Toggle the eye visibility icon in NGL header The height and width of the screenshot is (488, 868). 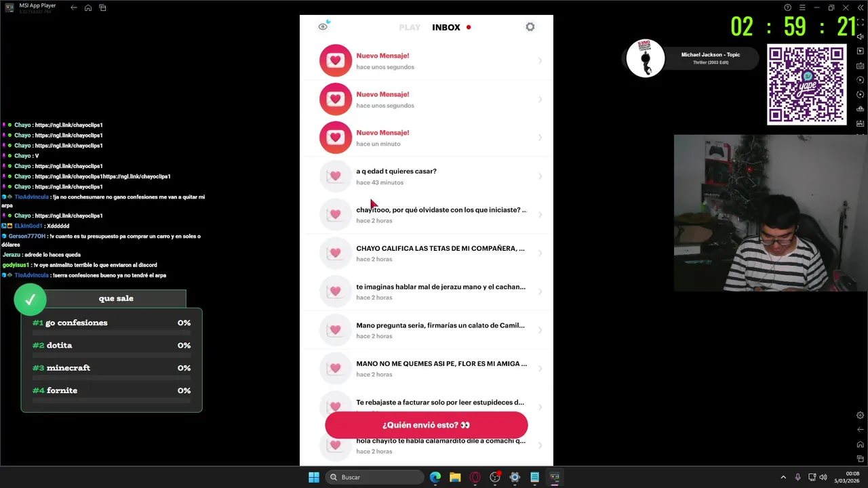coord(323,26)
